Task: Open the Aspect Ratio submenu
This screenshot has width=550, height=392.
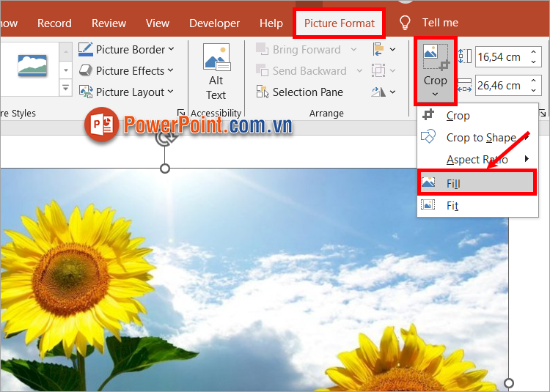Action: (477, 160)
